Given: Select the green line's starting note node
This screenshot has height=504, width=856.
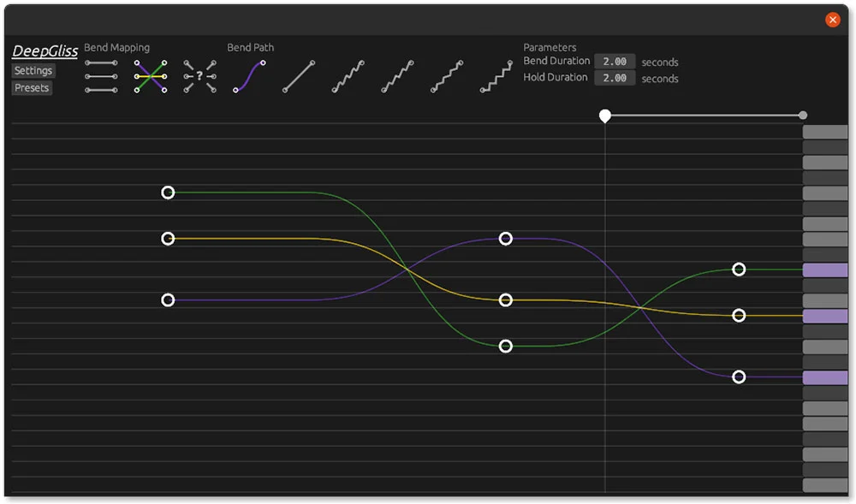Looking at the screenshot, I should tap(168, 193).
